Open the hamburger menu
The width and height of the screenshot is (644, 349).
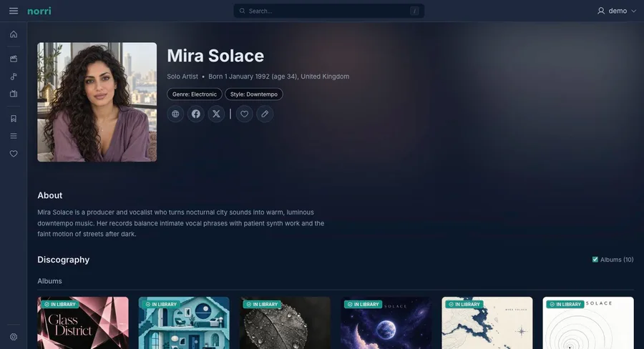tap(14, 11)
